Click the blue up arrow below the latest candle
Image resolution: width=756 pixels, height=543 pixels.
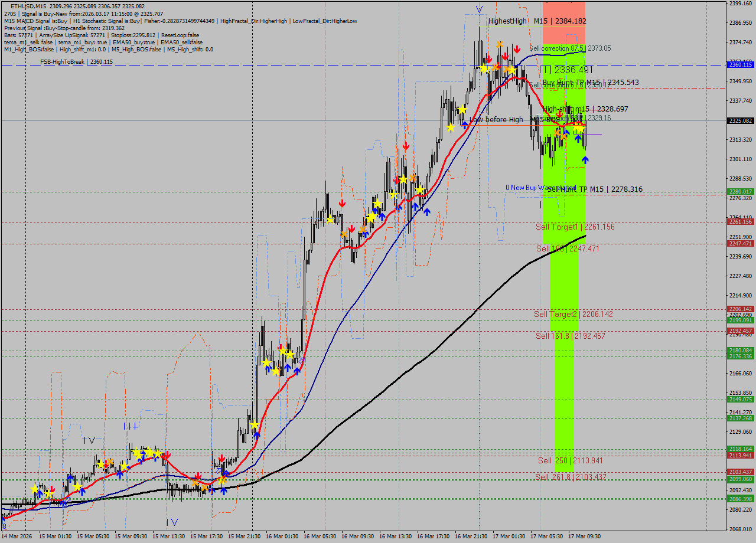[585, 159]
